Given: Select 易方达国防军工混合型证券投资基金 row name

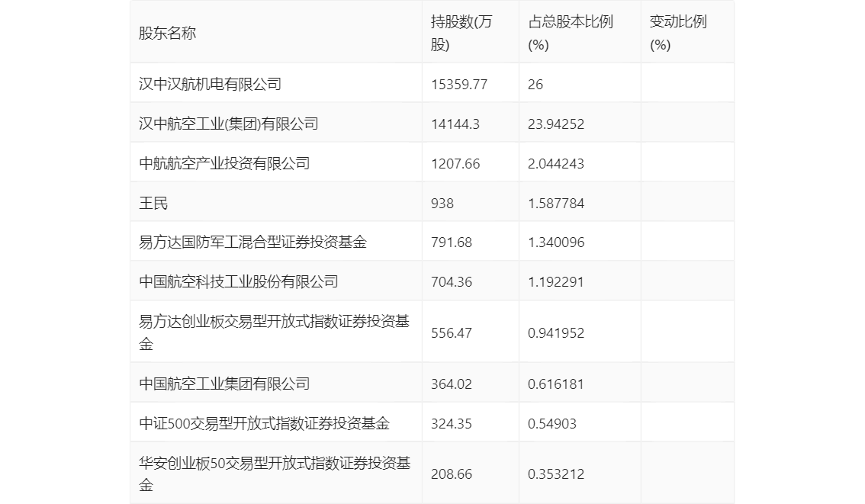Looking at the screenshot, I should (x=252, y=242).
